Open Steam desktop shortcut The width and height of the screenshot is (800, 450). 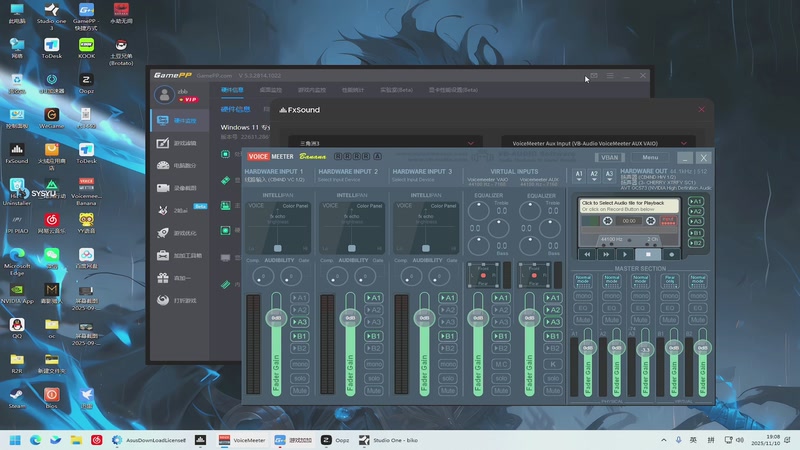pyautogui.click(x=16, y=398)
